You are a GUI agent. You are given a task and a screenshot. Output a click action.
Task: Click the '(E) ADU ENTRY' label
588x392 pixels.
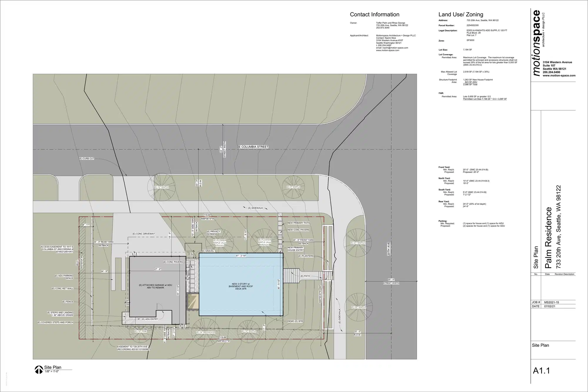tap(150, 319)
